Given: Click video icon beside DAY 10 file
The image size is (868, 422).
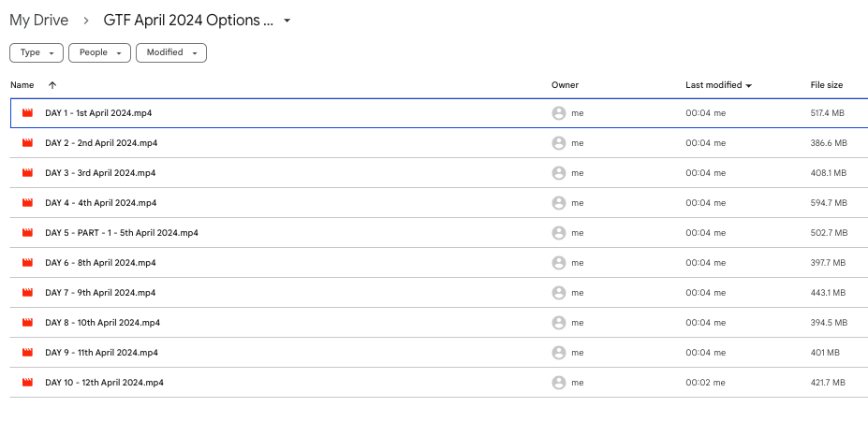Looking at the screenshot, I should point(27,383).
